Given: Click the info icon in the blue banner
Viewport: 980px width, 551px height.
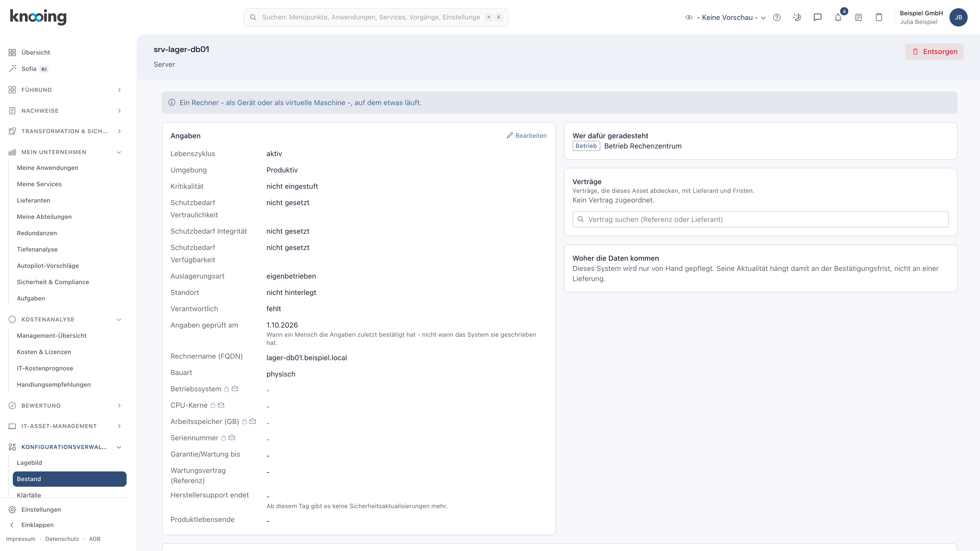Looking at the screenshot, I should click(x=171, y=102).
